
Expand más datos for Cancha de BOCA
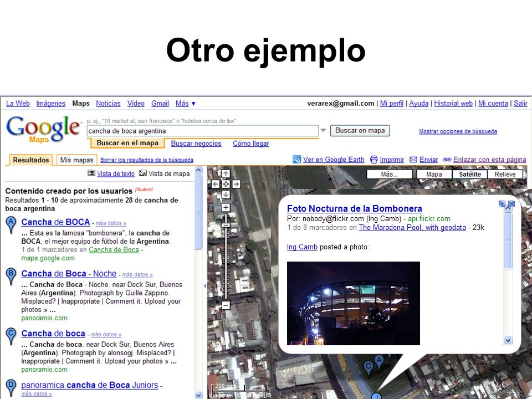click(111, 223)
